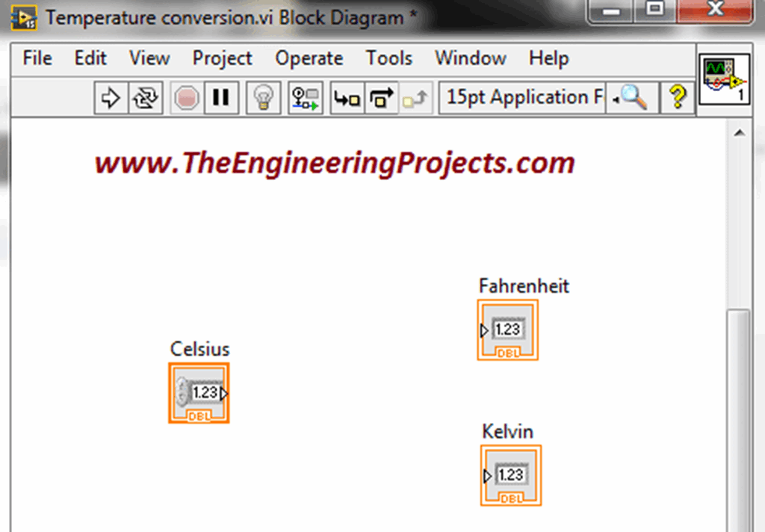Click the Step Into icon
Viewport: 765px width, 532px height.
click(346, 97)
